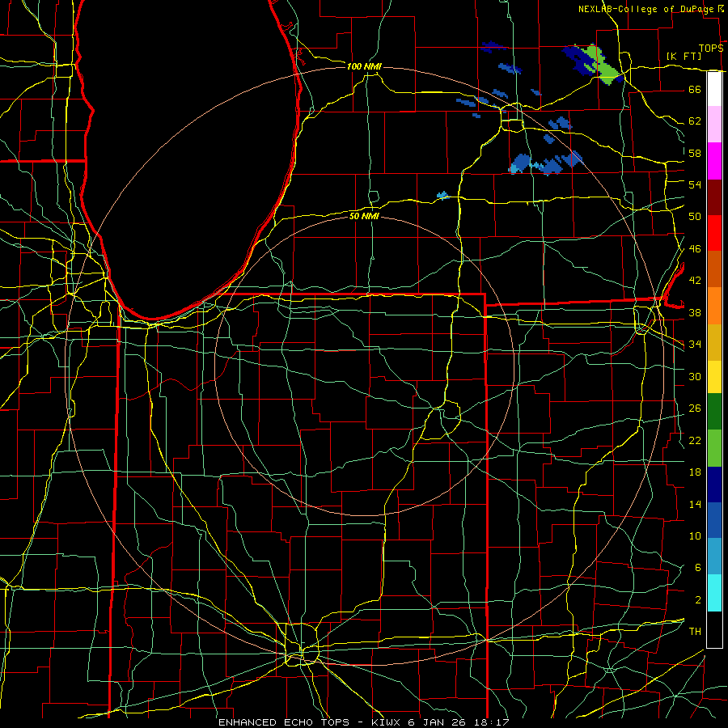
Task: Click the navy blue legend color band
Action: point(714,485)
